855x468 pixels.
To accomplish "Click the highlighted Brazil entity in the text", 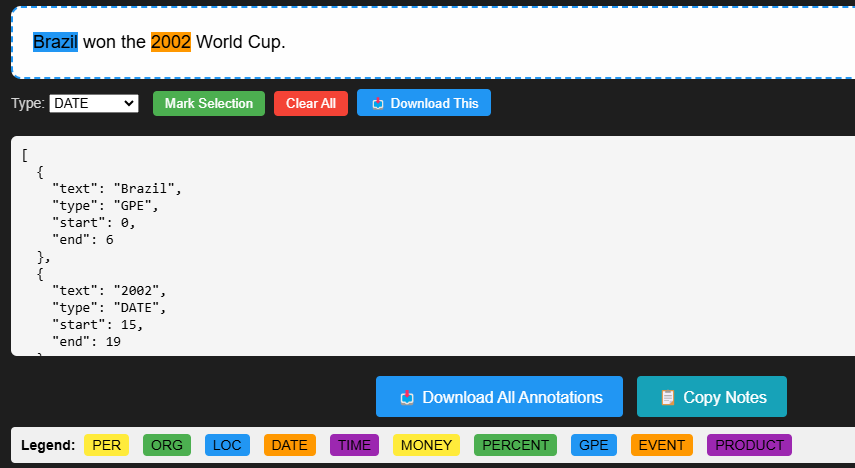I will click(x=55, y=42).
